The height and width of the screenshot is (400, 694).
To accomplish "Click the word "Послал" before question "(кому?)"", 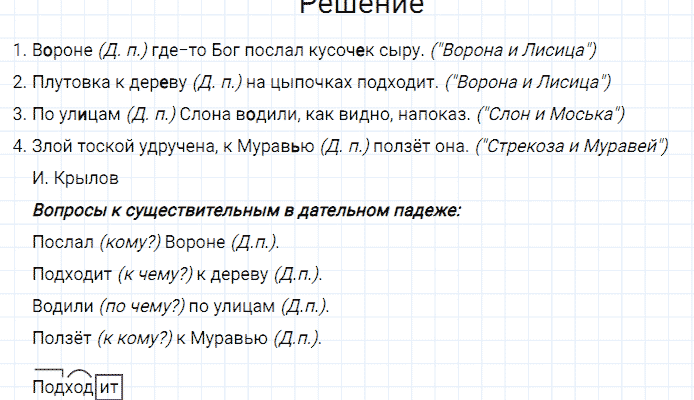I will coord(62,243).
